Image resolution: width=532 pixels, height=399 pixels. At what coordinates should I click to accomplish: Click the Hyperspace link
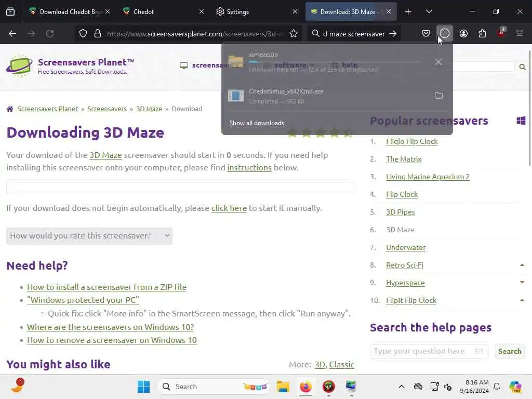click(405, 283)
